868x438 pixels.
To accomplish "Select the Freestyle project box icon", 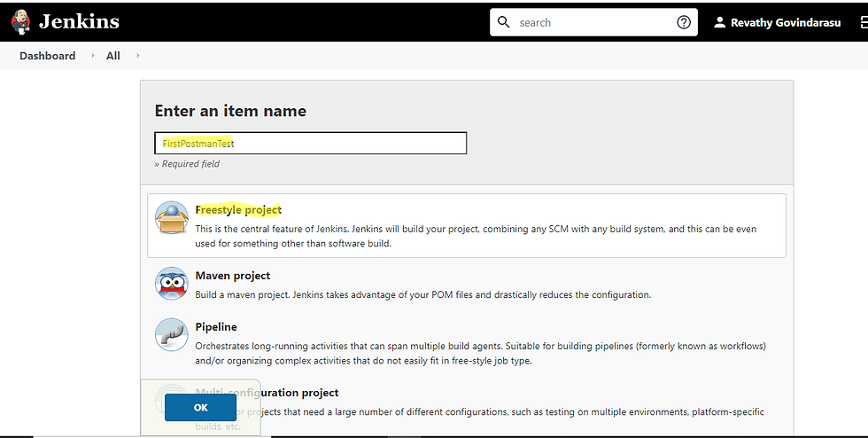I will (x=172, y=217).
